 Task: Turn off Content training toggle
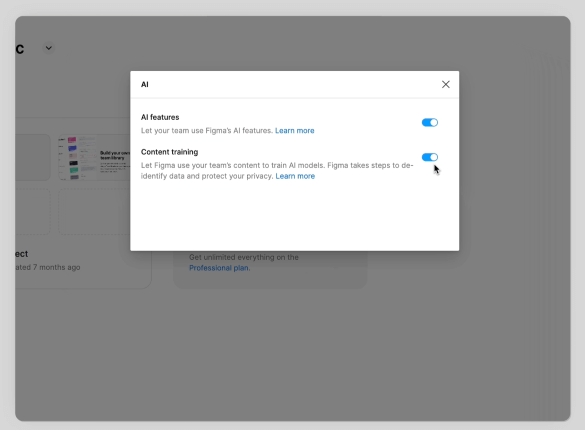point(430,157)
